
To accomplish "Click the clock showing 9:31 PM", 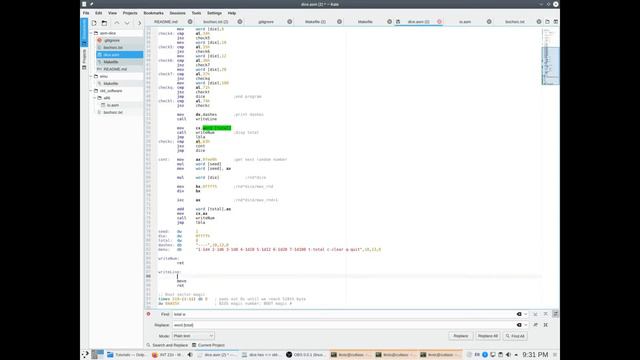I will (x=535, y=355).
